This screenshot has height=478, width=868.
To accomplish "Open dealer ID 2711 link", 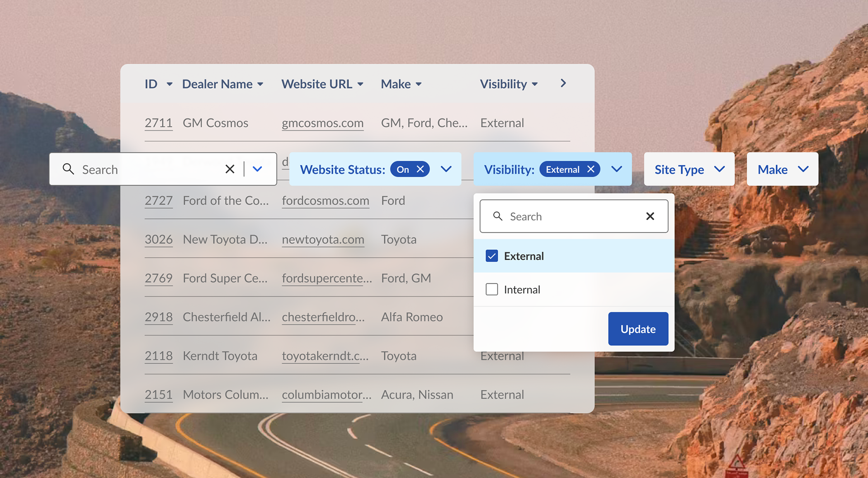I will [159, 123].
